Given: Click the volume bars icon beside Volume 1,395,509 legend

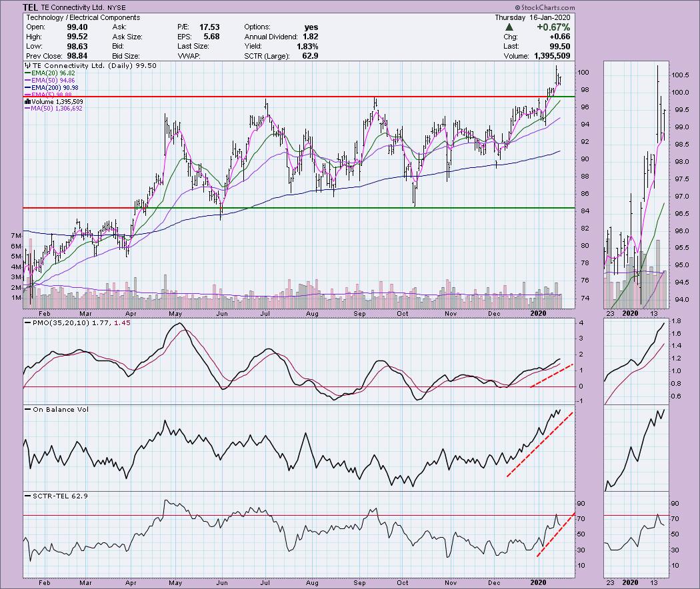Looking at the screenshot, I should [x=28, y=102].
